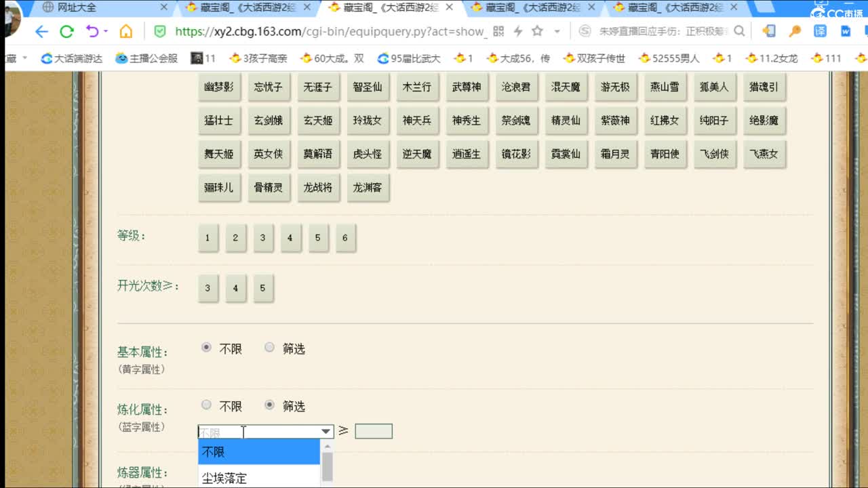
Task: Click the search magnifier icon
Action: point(739,31)
